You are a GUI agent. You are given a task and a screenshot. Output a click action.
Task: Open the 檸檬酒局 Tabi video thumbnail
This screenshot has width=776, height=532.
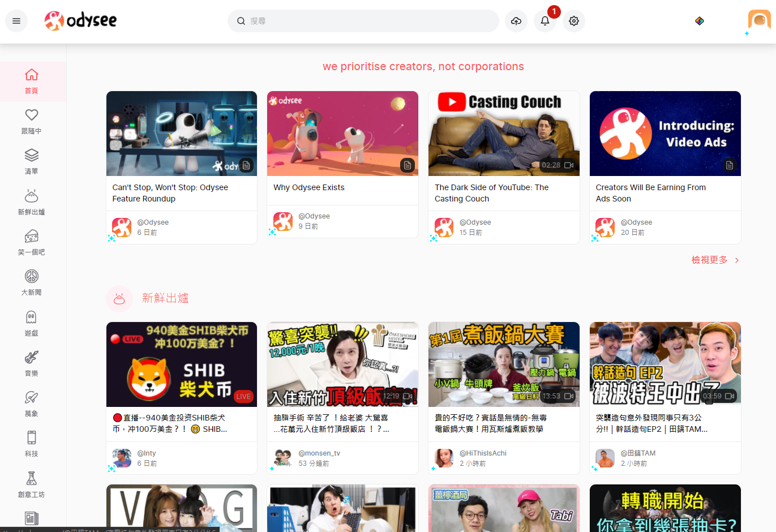tap(504, 508)
